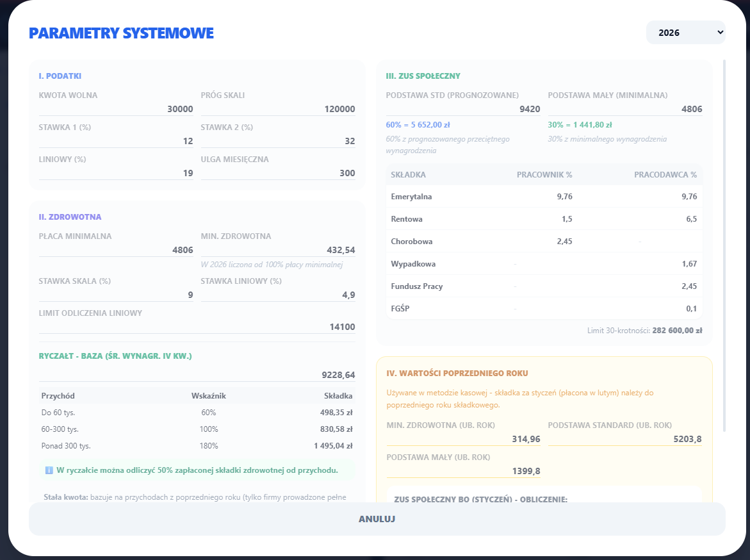Click the right panel vertical scrollbar

click(x=724, y=245)
